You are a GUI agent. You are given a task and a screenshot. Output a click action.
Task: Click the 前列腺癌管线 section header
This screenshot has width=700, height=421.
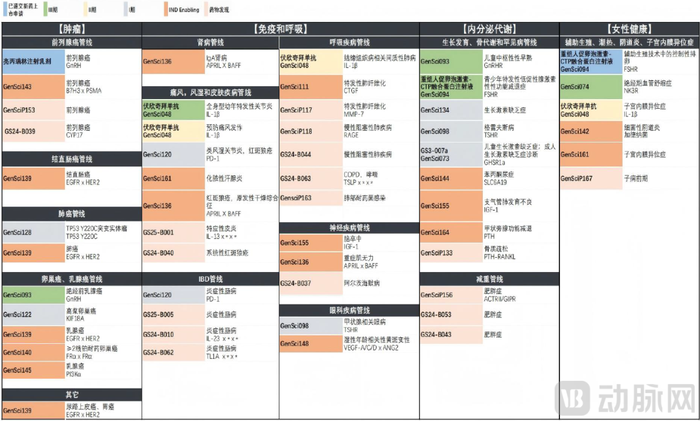point(72,42)
